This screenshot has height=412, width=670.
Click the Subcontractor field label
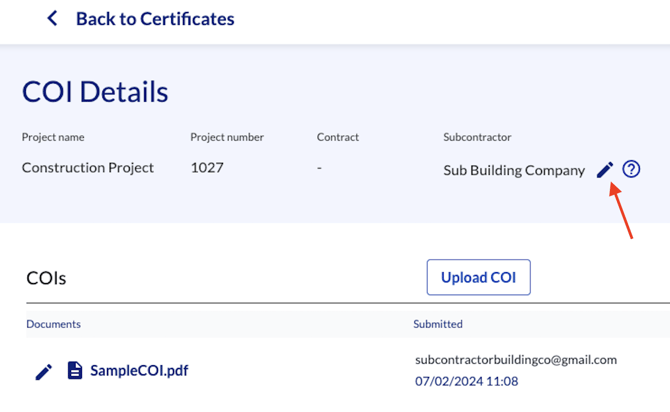[476, 137]
